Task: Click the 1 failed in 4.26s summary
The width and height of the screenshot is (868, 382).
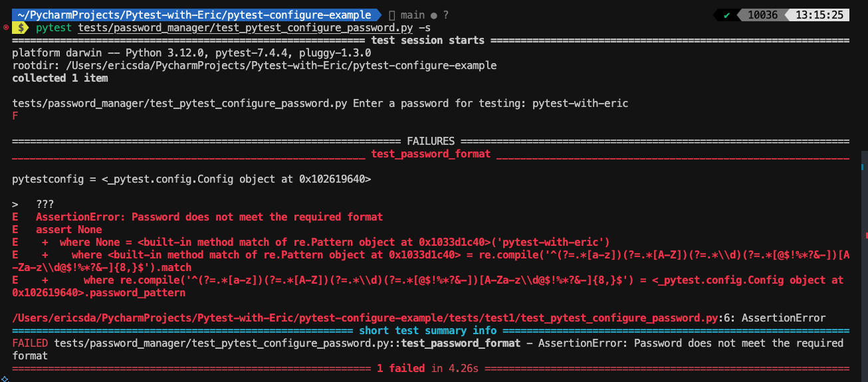Action: [431, 368]
